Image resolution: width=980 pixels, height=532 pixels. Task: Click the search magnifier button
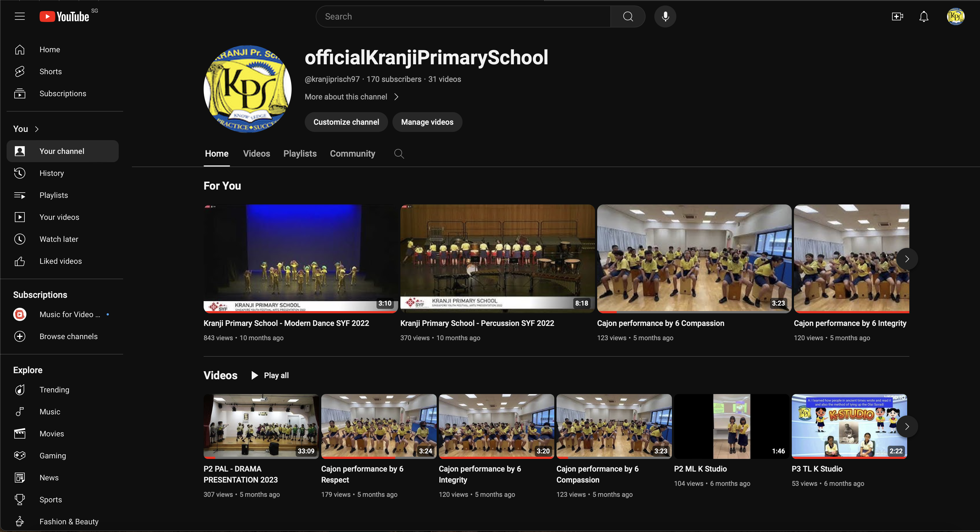coord(628,16)
